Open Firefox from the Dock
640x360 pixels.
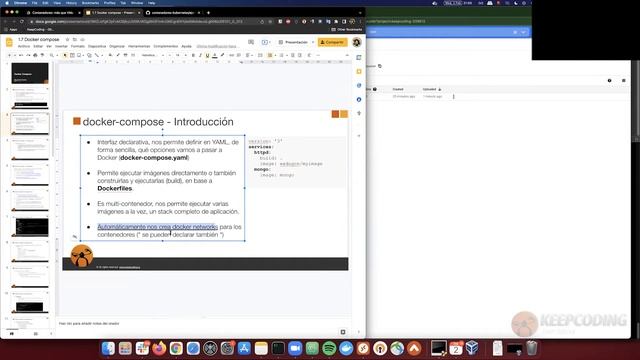tap(159, 348)
